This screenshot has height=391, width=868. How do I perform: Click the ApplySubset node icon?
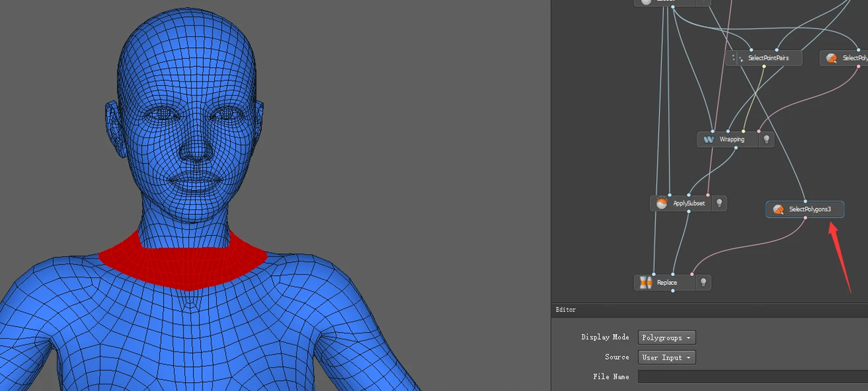pyautogui.click(x=661, y=203)
